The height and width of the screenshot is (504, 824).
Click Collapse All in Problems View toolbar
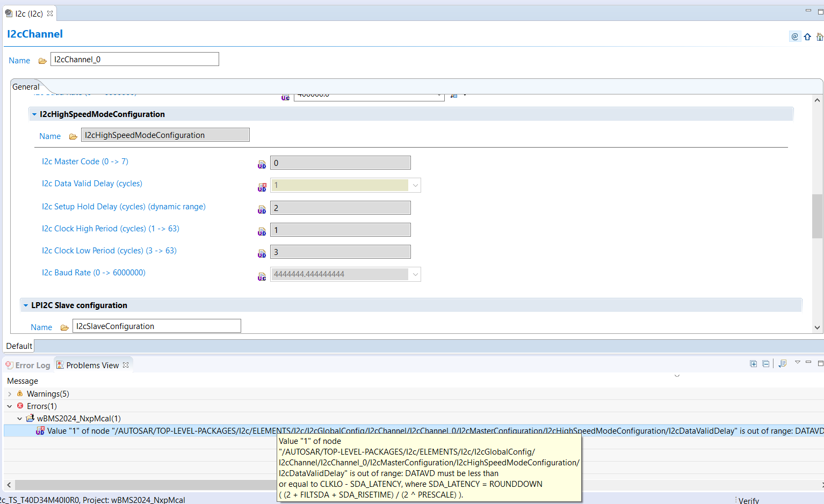click(x=765, y=363)
